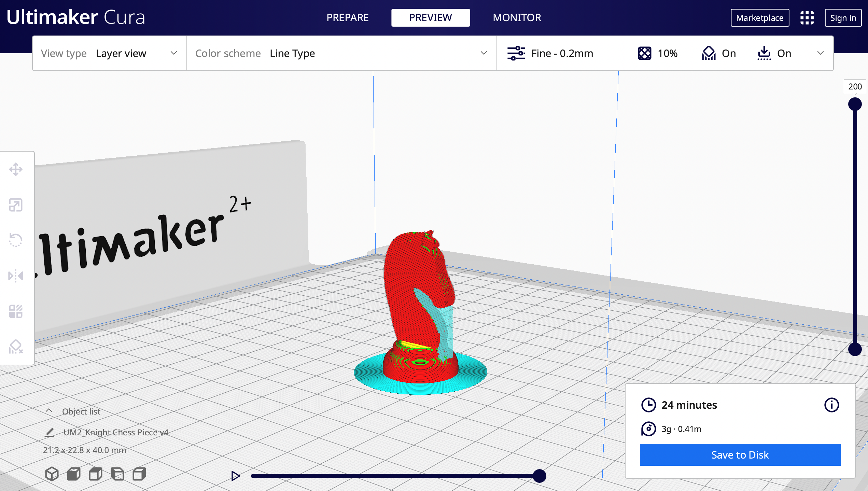Click the 24 minutes print time
868x491 pixels.
click(x=689, y=405)
